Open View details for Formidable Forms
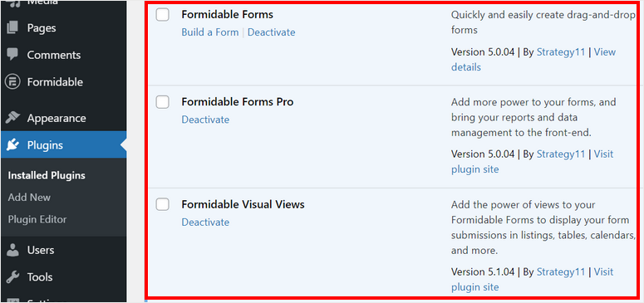This screenshot has height=303, width=644. pyautogui.click(x=533, y=60)
